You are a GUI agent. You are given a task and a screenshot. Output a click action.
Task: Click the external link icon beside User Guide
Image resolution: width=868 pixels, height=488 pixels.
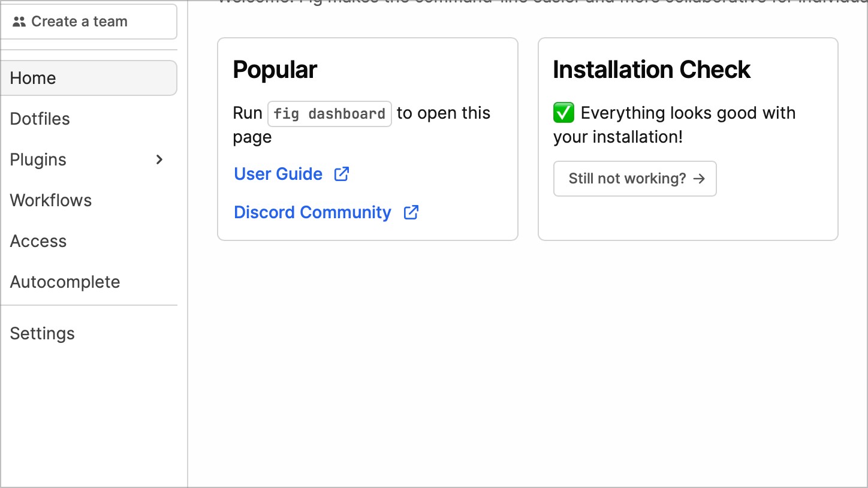pyautogui.click(x=342, y=174)
